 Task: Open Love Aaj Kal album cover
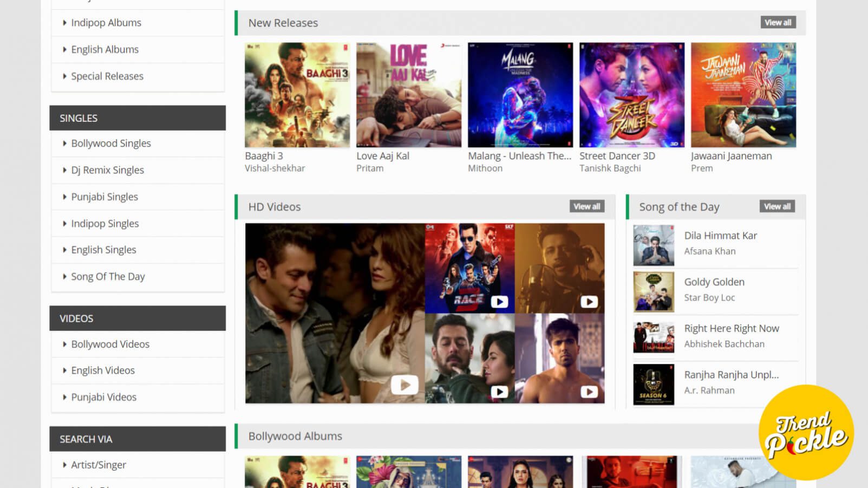[x=409, y=95]
